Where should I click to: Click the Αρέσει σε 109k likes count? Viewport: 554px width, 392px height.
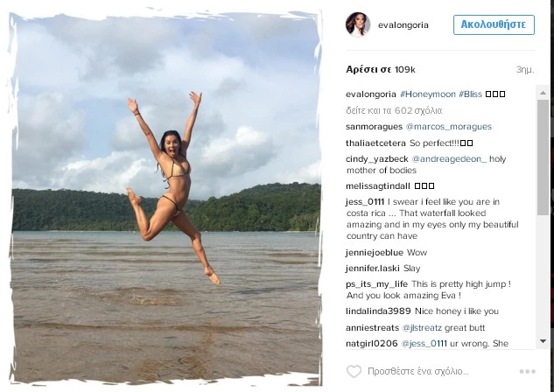pos(381,70)
